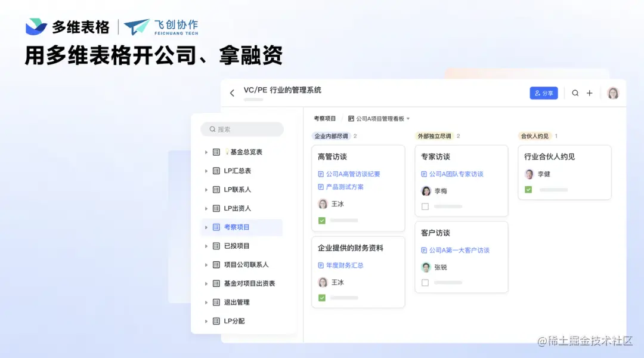Click table icon beside 基金总览表
This screenshot has width=644, height=358.
pos(216,152)
